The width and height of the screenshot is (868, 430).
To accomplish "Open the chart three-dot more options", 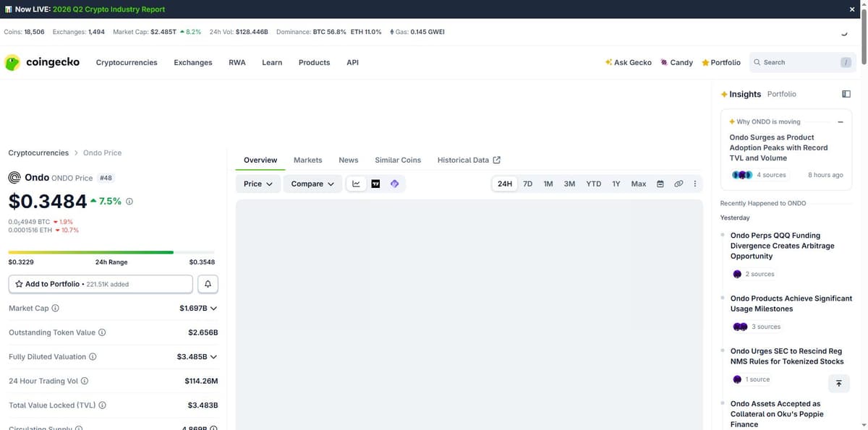I will [x=695, y=184].
